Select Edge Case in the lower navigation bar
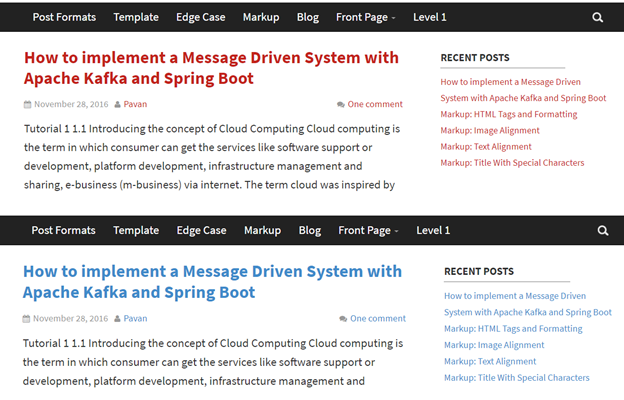This screenshot has width=624, height=400. coord(201,230)
